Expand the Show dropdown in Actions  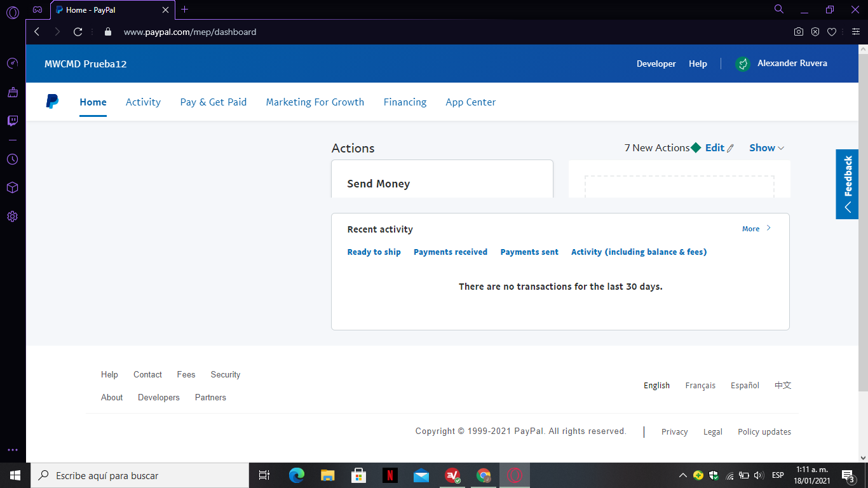click(x=766, y=147)
